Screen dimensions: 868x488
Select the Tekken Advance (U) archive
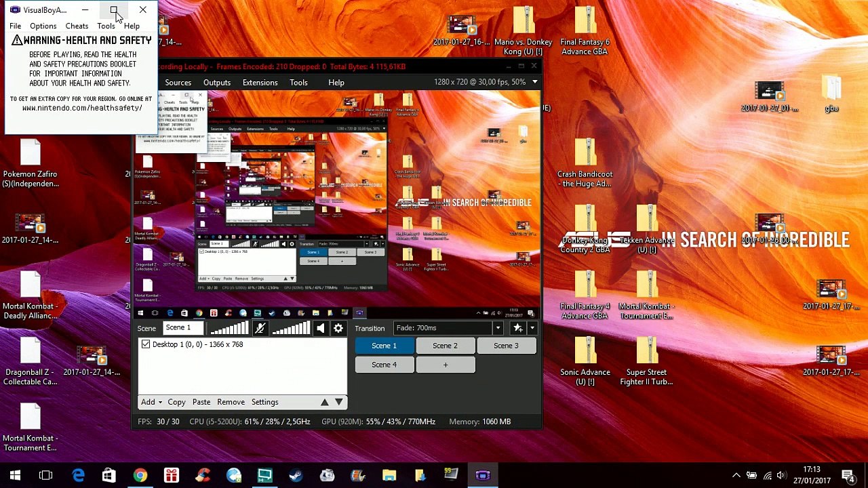(647, 229)
